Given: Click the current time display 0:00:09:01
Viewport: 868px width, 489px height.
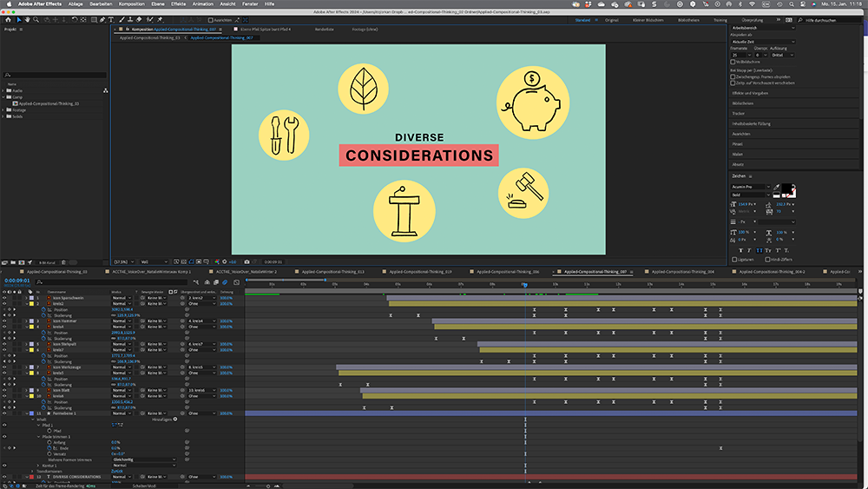Looking at the screenshot, I should [17, 281].
